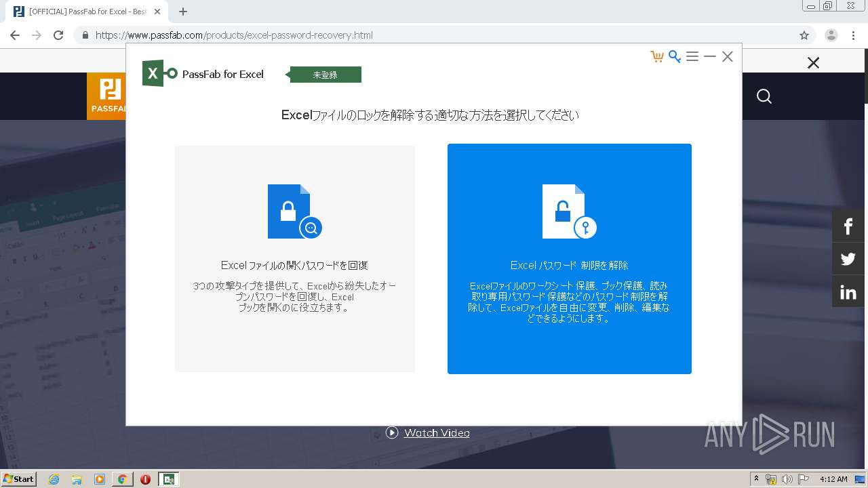Open the Chrome profile avatar
The height and width of the screenshot is (488, 868).
point(831,35)
